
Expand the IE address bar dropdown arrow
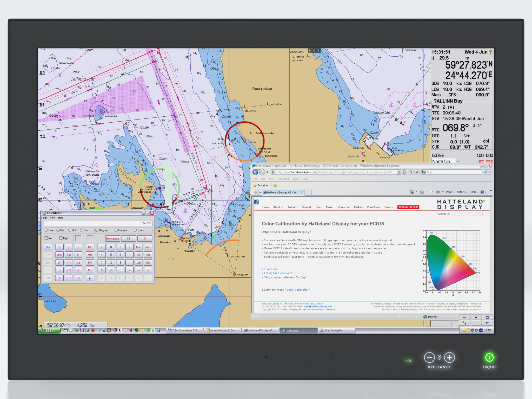pos(399,172)
